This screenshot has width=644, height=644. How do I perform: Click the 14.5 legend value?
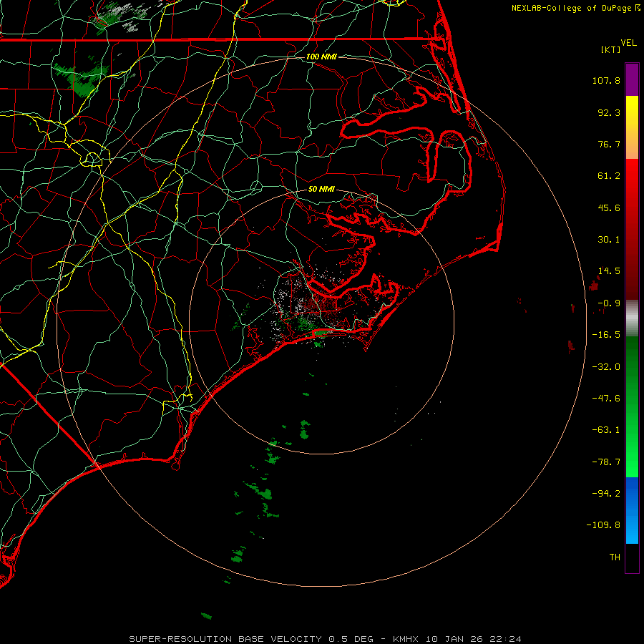pyautogui.click(x=609, y=271)
